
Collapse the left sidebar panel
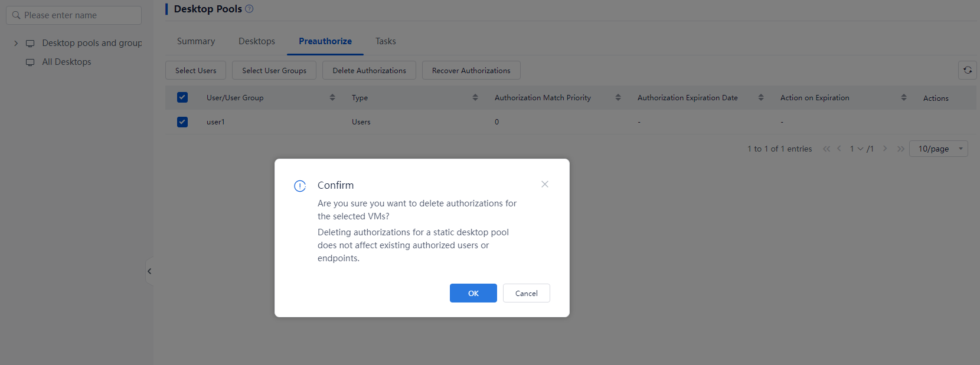point(149,271)
